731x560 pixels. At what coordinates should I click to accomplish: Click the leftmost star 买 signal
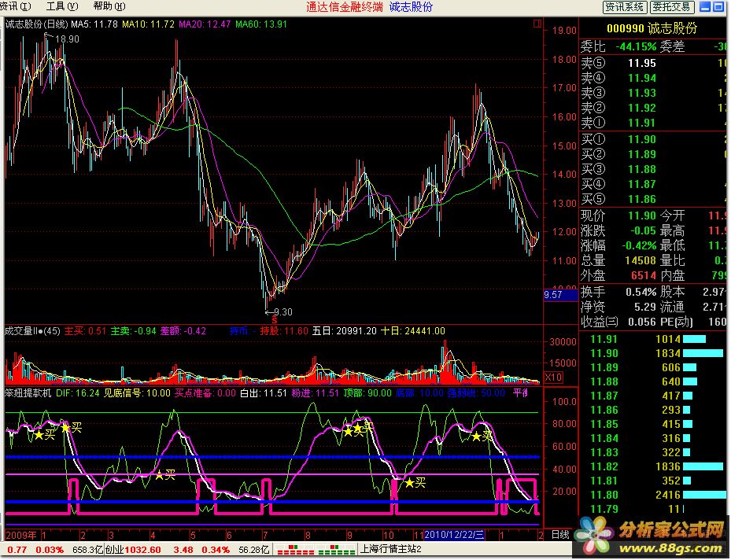click(x=44, y=435)
